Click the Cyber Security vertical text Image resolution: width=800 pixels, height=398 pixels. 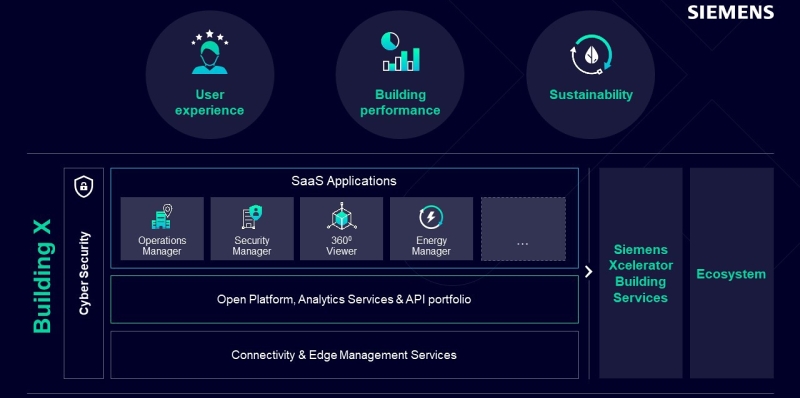(84, 273)
